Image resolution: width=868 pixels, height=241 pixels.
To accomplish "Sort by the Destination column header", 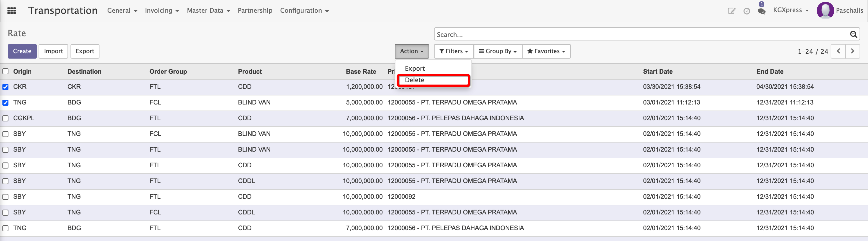I will tap(84, 72).
